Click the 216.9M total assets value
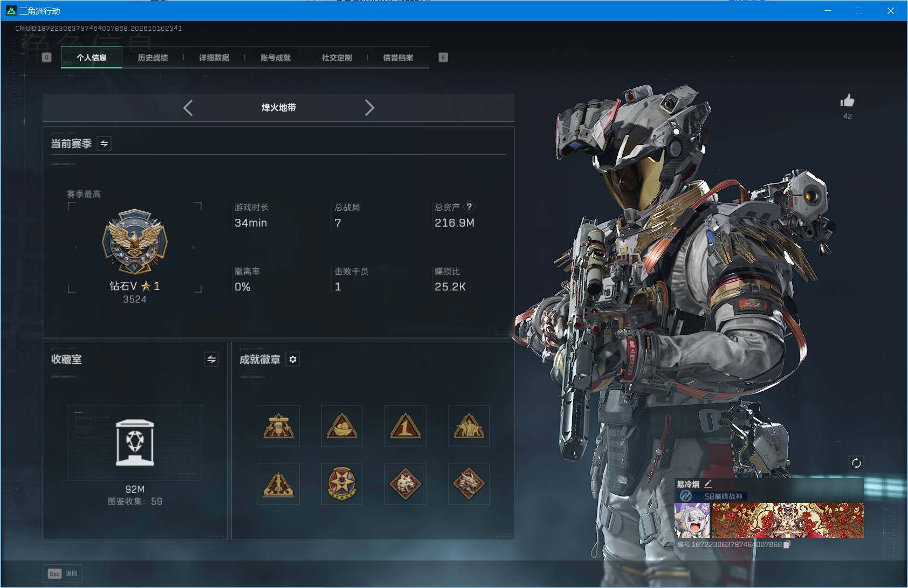The image size is (908, 588). 455,223
